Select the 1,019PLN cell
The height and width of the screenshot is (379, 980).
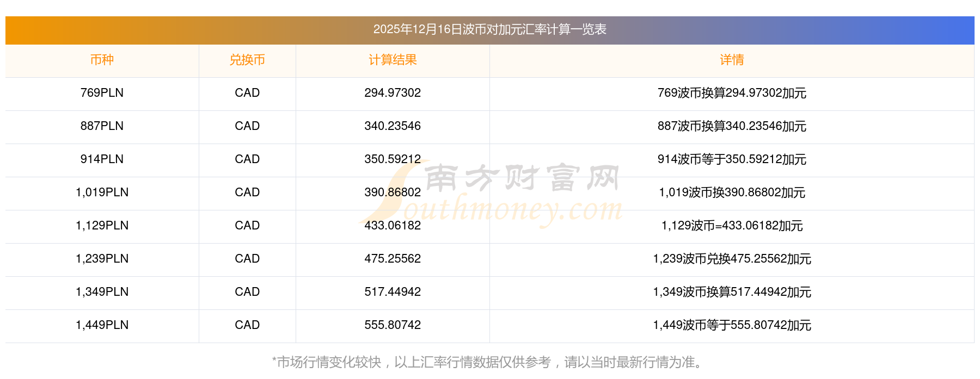coord(102,192)
